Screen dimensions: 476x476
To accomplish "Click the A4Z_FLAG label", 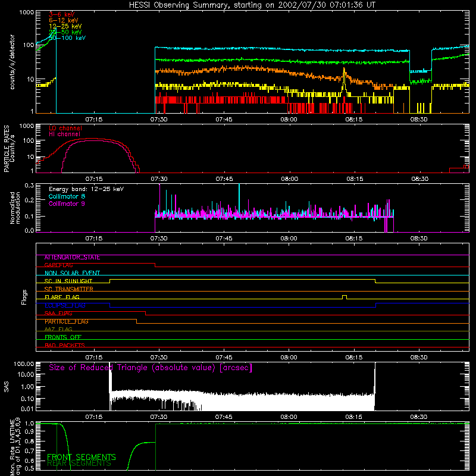I will click(x=58, y=330).
